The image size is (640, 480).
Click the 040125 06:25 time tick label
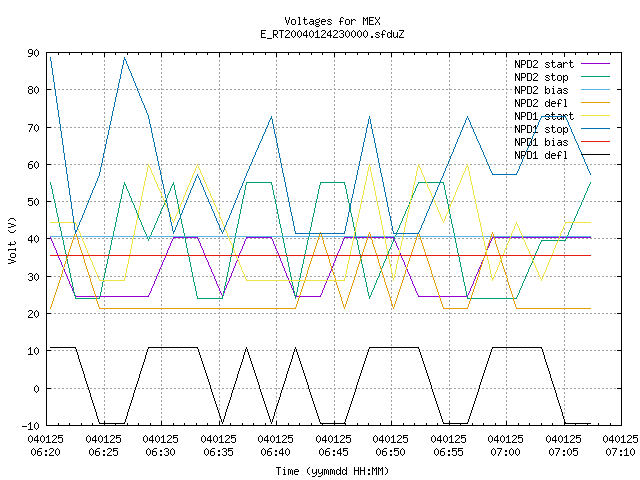[x=103, y=446]
